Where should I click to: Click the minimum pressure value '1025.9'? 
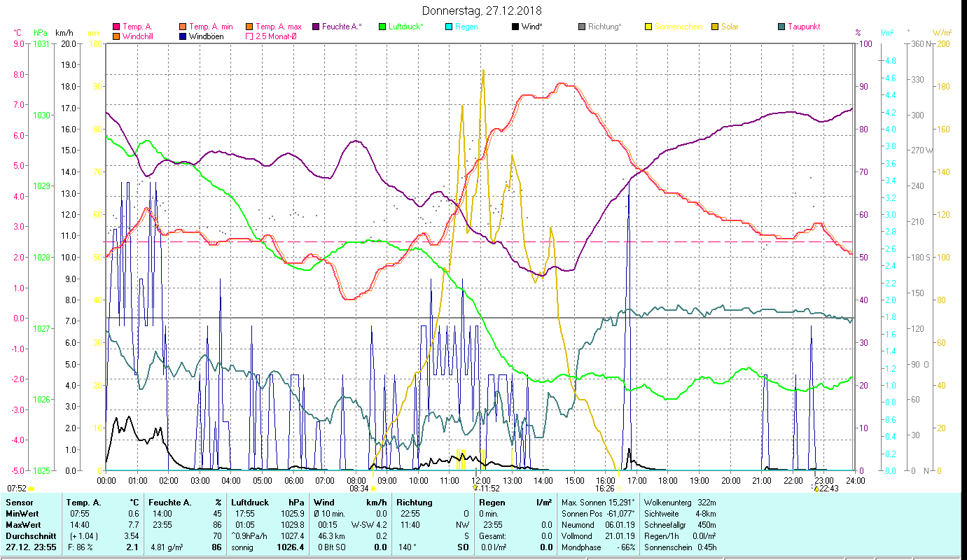tap(291, 514)
